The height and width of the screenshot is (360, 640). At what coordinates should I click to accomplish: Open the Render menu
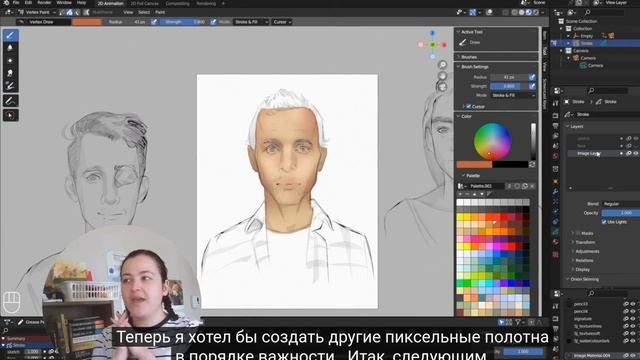point(44,3)
